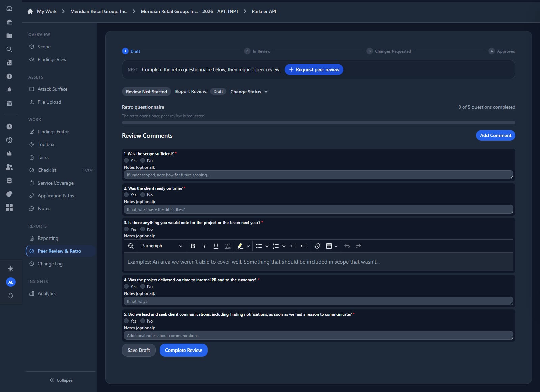Click the Save Draft button
This screenshot has width=540, height=392.
tap(139, 350)
